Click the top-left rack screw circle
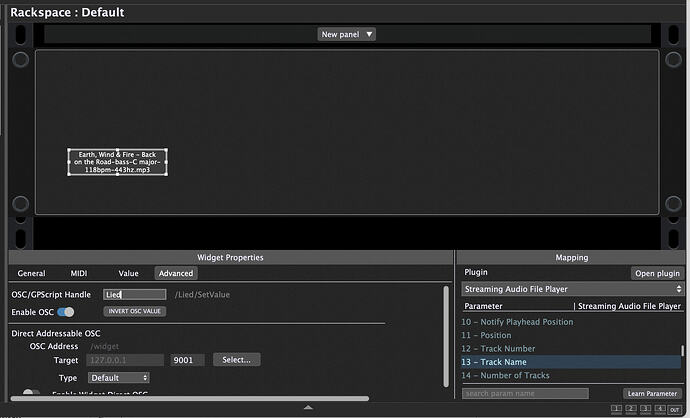Viewport: 690px width, 418px height. pos(20,59)
